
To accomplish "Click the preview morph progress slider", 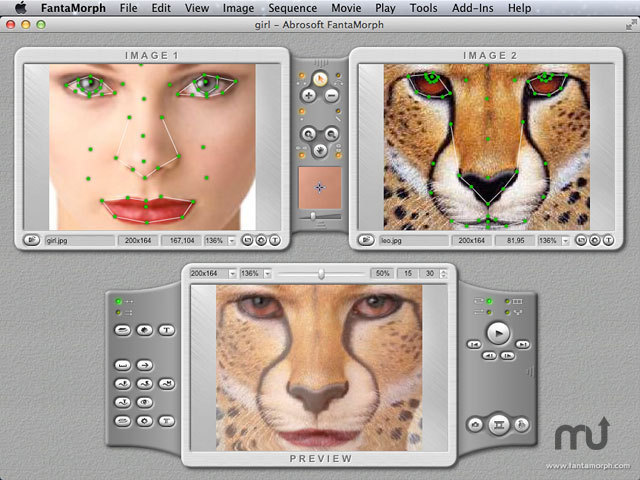I will click(x=320, y=273).
